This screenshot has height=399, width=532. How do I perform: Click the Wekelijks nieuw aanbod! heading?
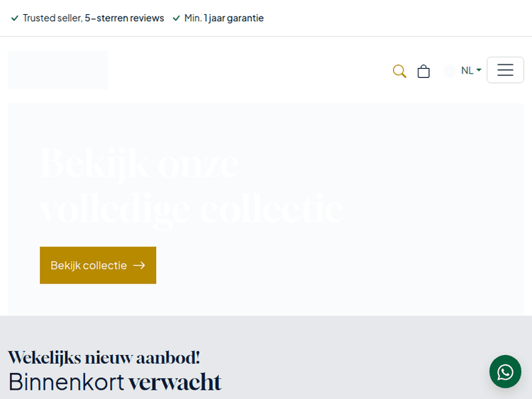[104, 357]
